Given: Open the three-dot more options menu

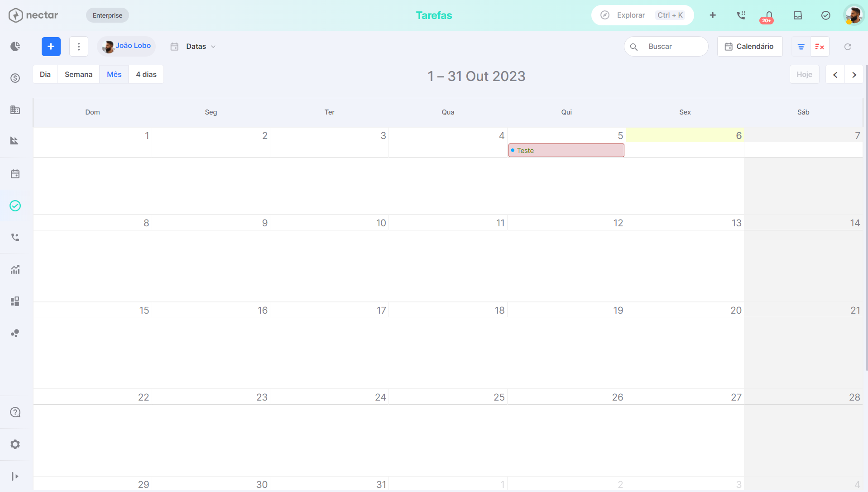Looking at the screenshot, I should (79, 47).
